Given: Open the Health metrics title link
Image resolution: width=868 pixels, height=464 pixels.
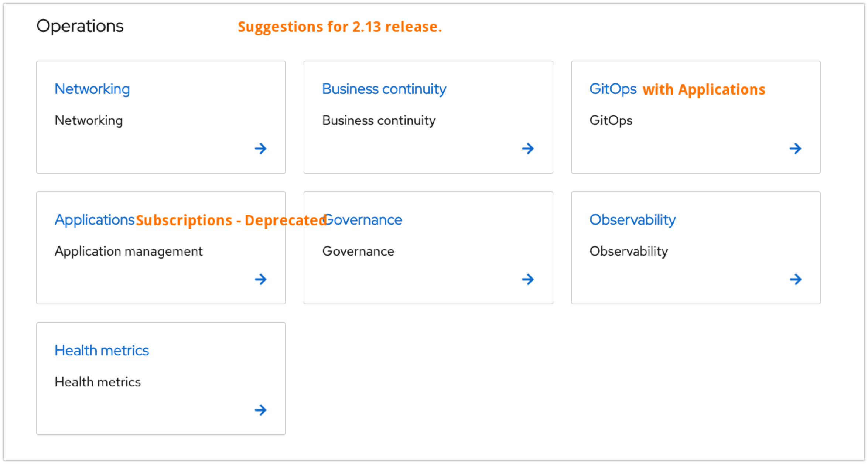Looking at the screenshot, I should (x=102, y=350).
